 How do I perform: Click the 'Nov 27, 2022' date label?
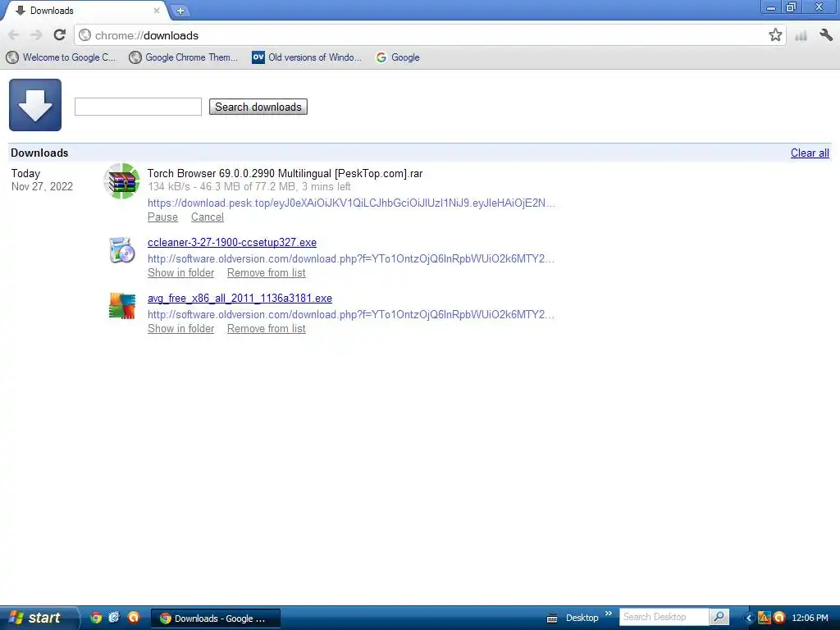(42, 186)
